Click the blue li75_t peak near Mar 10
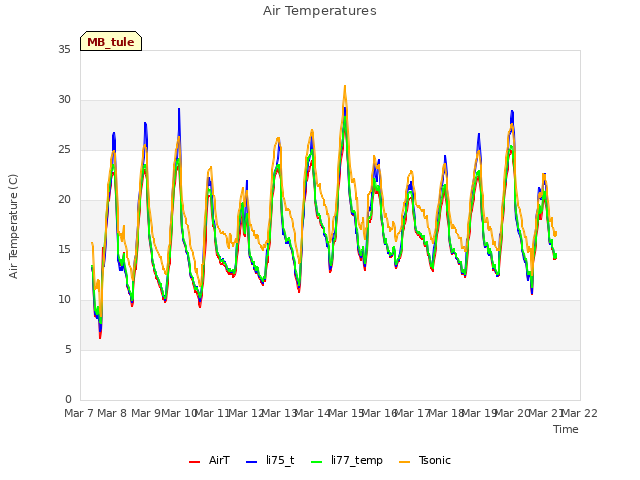Image resolution: width=640 pixels, height=480 pixels. click(179, 109)
